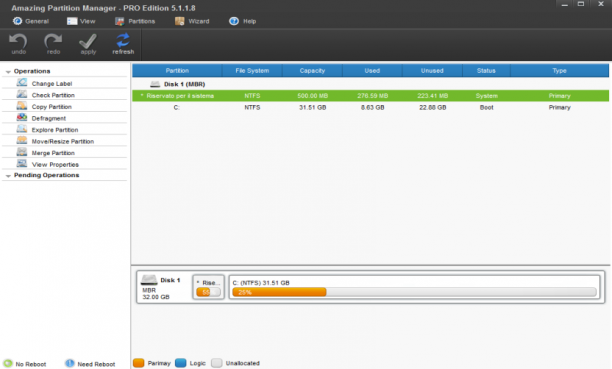This screenshot has width=612, height=369.
Task: Click the Boot status cell
Action: tap(486, 107)
